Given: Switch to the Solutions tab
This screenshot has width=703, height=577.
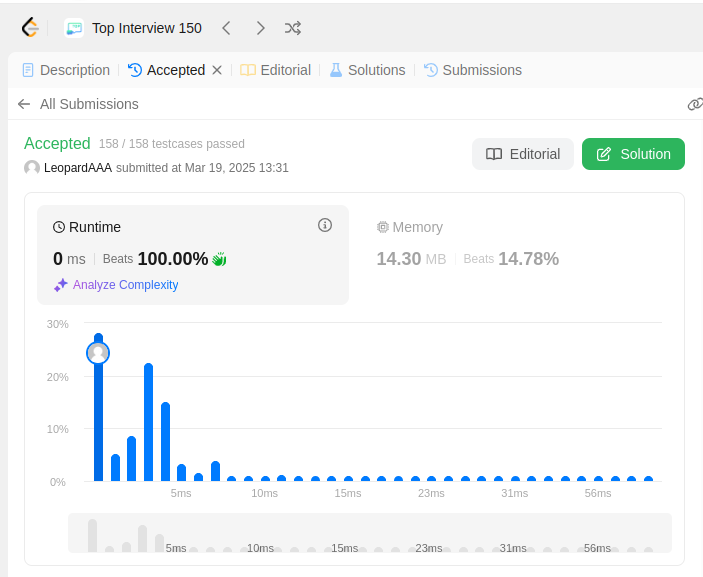Looking at the screenshot, I should click(368, 70).
